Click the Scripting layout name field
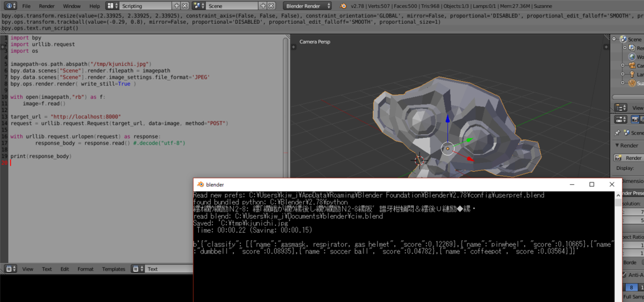Viewport: 644px width, 302px height. pos(146,6)
